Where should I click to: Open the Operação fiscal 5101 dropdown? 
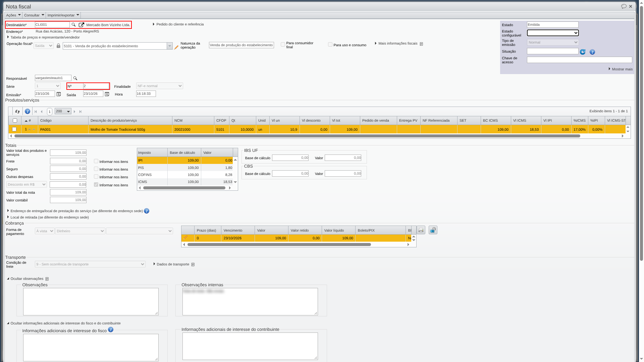click(x=170, y=46)
